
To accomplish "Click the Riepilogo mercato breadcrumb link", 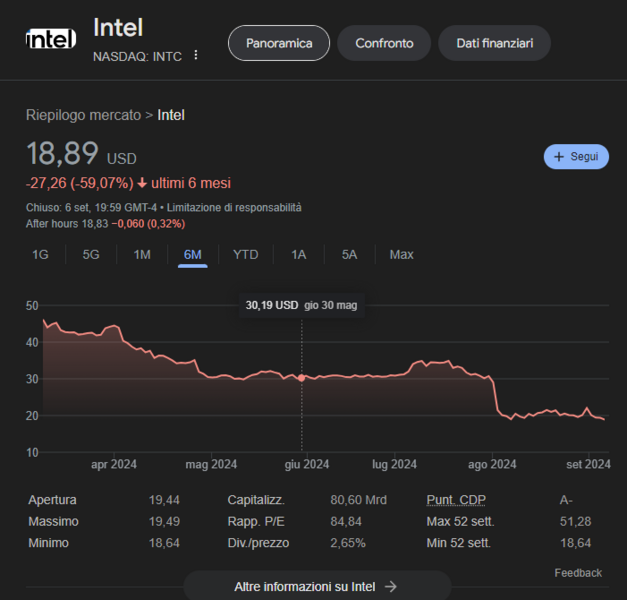I will pos(83,115).
